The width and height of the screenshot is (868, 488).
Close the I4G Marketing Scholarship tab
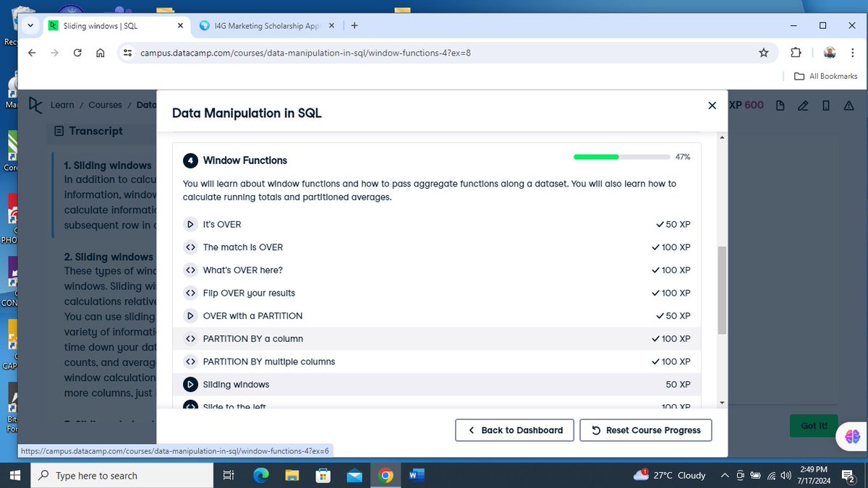tap(331, 25)
